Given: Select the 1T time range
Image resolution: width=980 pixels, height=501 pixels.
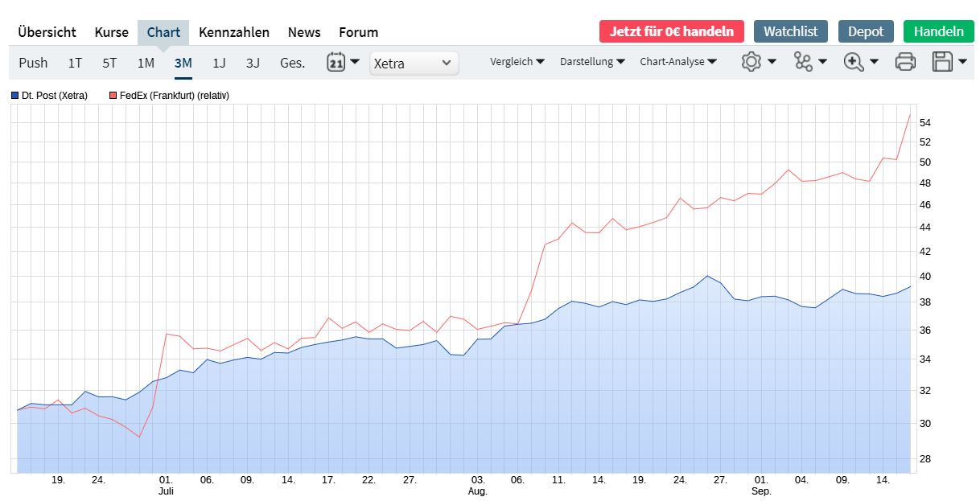Looking at the screenshot, I should pos(75,63).
